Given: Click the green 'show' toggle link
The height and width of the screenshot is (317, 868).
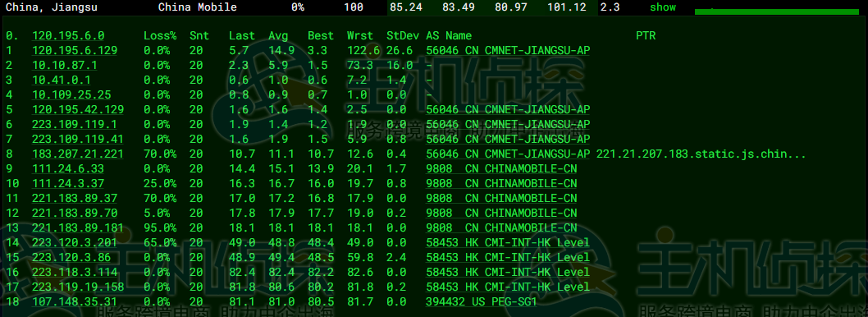Looking at the screenshot, I should [x=663, y=7].
